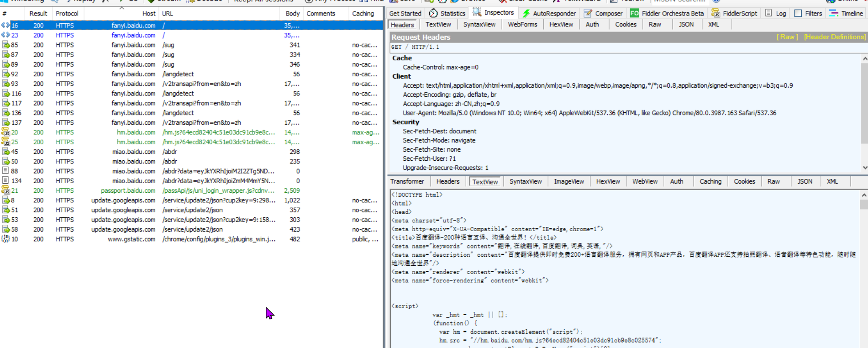Open the Get Started tab
868x348 pixels.
point(405,13)
